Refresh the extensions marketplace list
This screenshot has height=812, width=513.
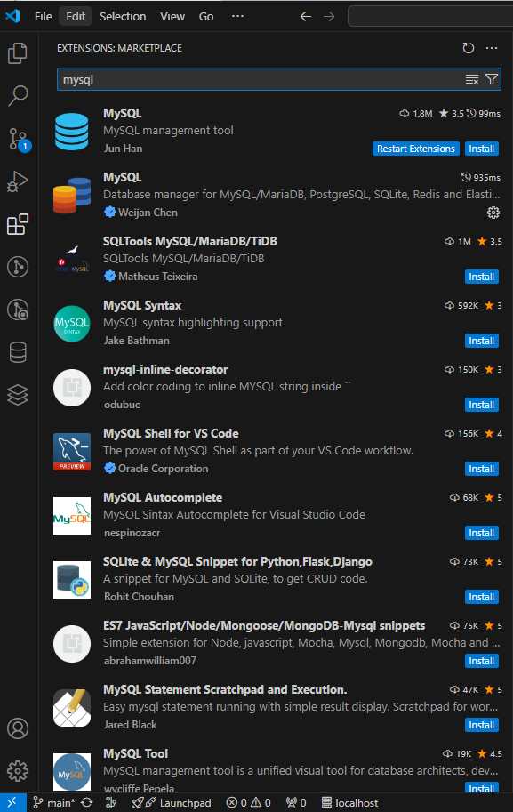(469, 48)
